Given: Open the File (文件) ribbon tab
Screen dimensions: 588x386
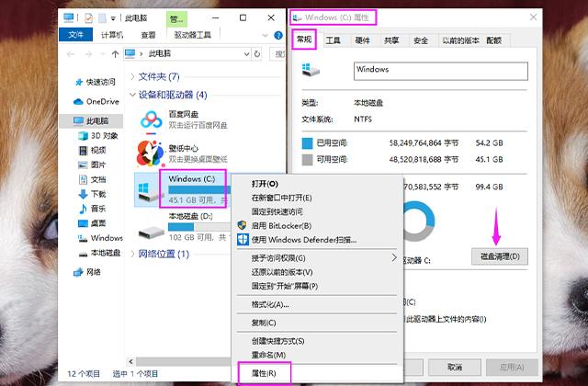Looking at the screenshot, I should click(76, 35).
